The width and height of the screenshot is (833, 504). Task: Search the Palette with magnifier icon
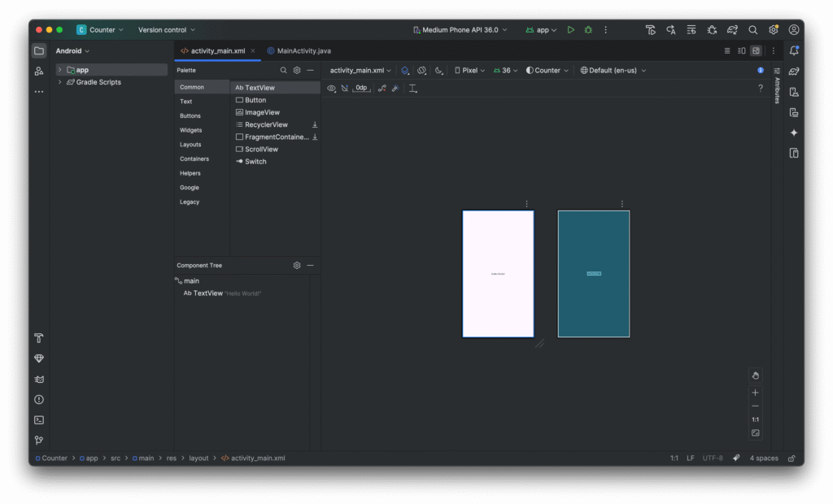pos(283,71)
